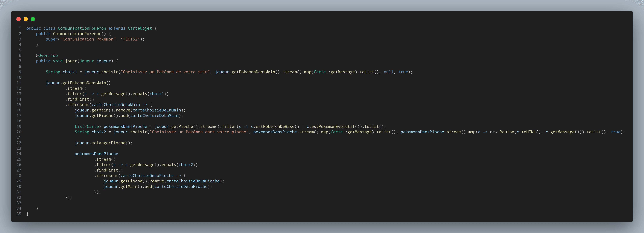This screenshot has height=233, width=644.
Task: Select the string "Communication Pokémon" on line 3
Action: tap(88, 39)
